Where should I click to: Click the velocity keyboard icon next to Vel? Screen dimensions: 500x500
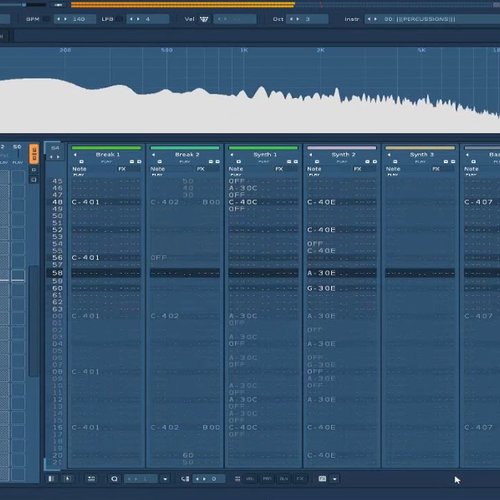204,19
